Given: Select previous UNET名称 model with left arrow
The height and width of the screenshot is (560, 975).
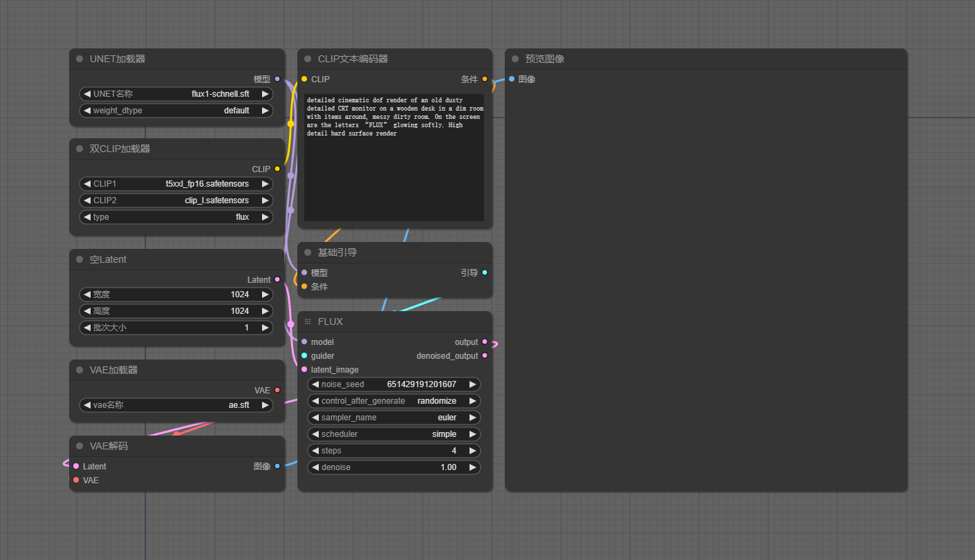Looking at the screenshot, I should click(87, 94).
